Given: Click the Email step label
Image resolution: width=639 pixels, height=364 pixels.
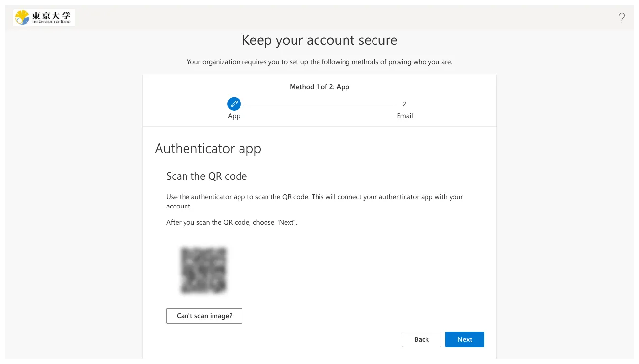Looking at the screenshot, I should tap(405, 116).
